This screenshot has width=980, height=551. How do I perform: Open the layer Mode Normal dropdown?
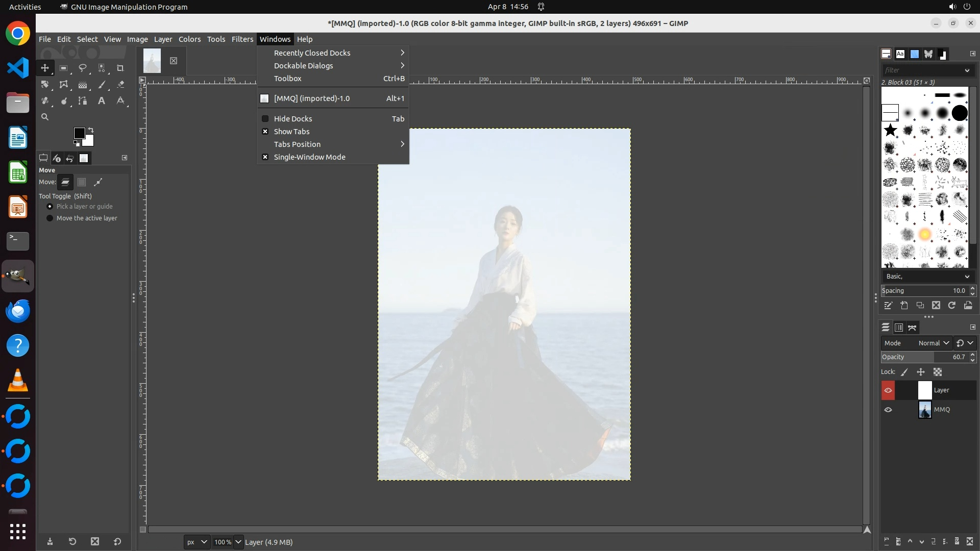point(933,343)
